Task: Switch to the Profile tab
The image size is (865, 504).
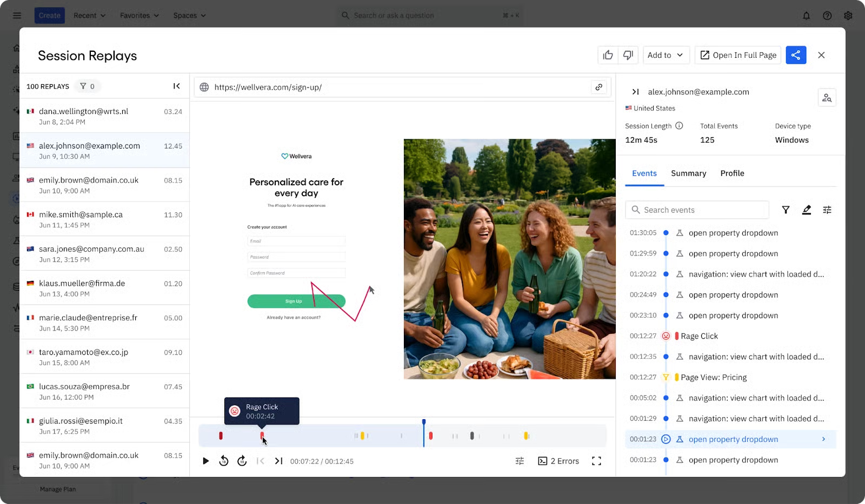Action: pyautogui.click(x=732, y=173)
